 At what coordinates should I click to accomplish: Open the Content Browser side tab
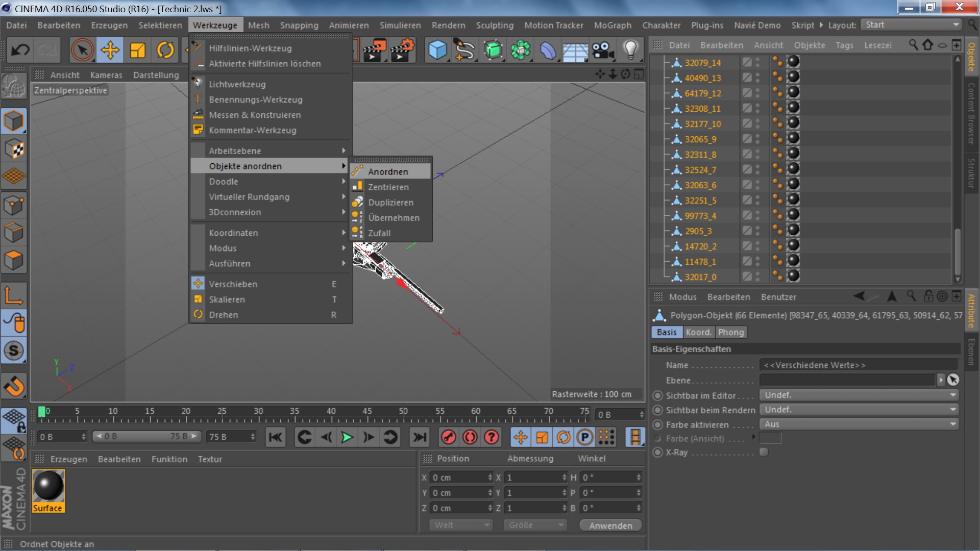[x=971, y=113]
